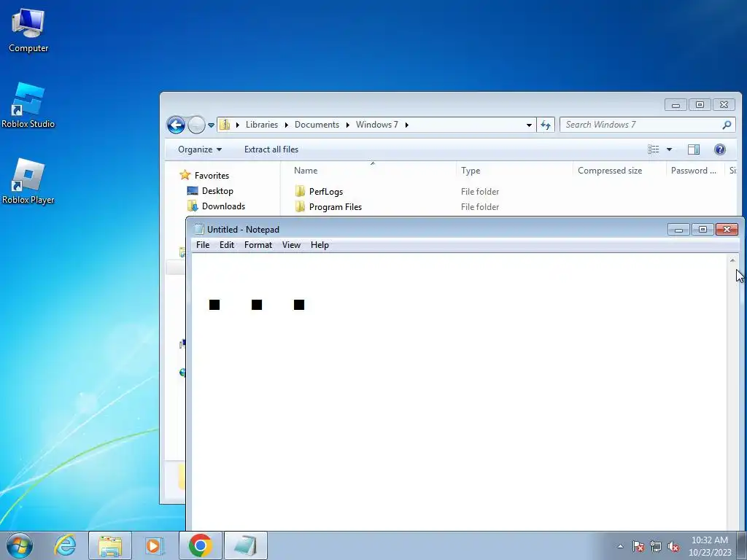Image resolution: width=747 pixels, height=560 pixels.
Task: Expand the arrow after Libraries breadcrumb
Action: coord(286,125)
